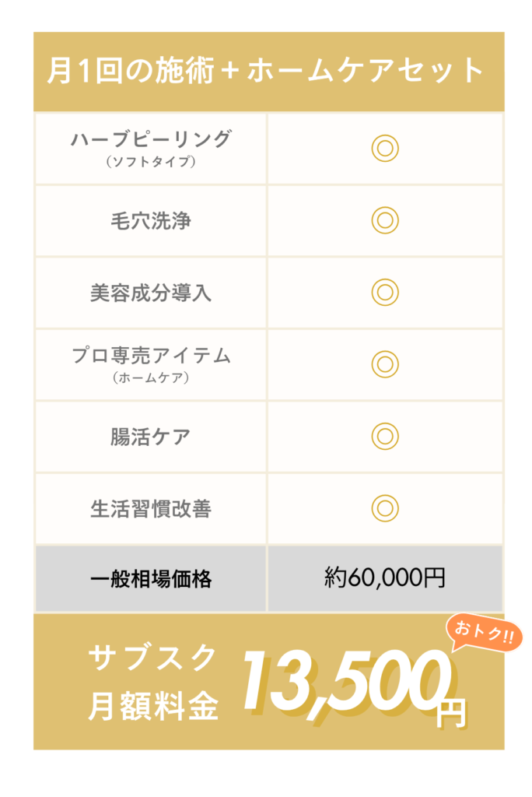Select the プロ専売アイテム label
The width and height of the screenshot is (532, 797).
point(151,356)
